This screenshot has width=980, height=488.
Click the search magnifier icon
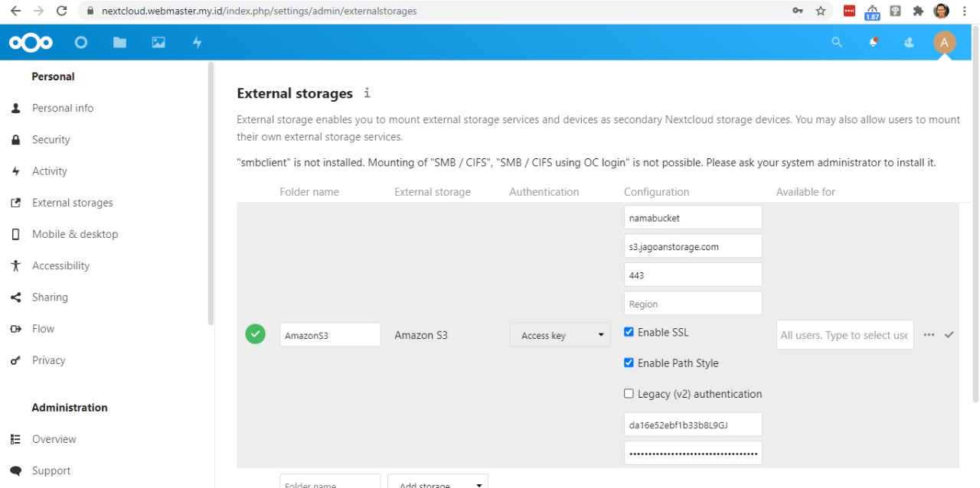tap(837, 43)
